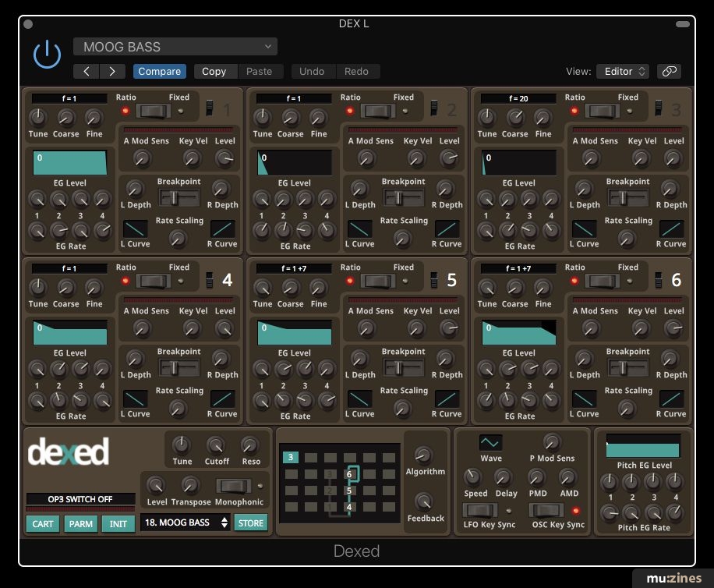Click operator 1 L Curve icon
714x588 pixels.
136,228
